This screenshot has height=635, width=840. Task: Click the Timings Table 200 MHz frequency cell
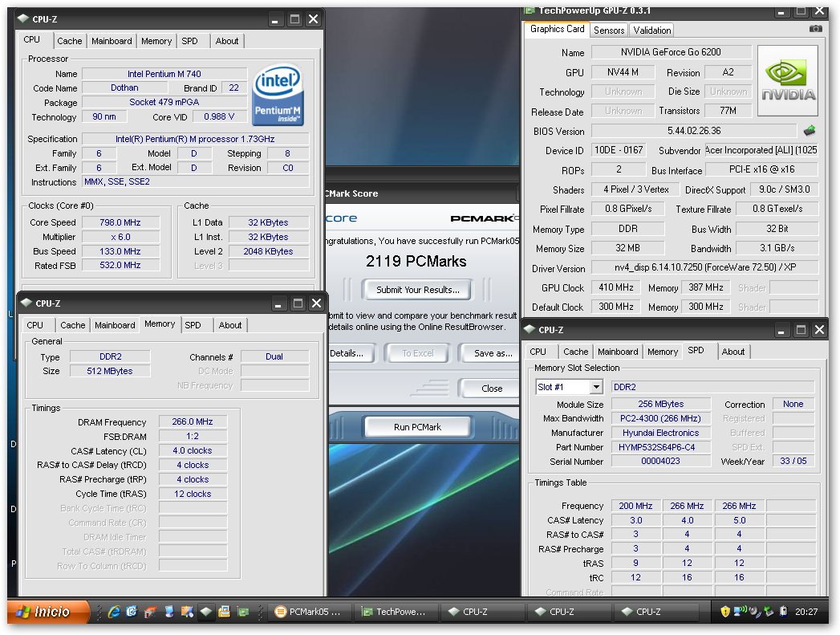tap(636, 506)
